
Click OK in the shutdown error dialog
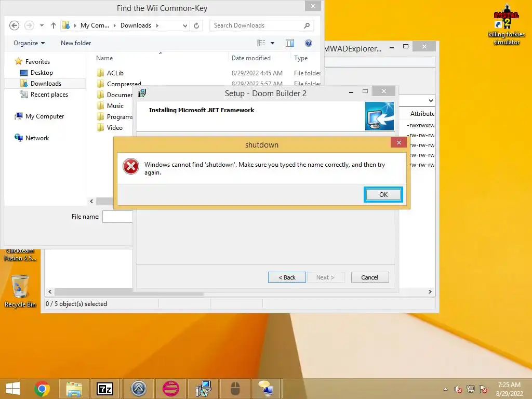pos(383,194)
